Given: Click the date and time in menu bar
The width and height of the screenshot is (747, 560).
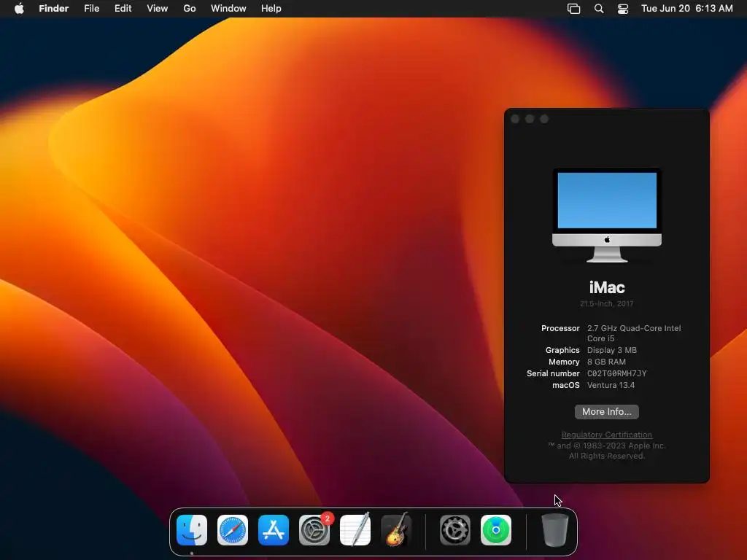Looking at the screenshot, I should point(687,9).
